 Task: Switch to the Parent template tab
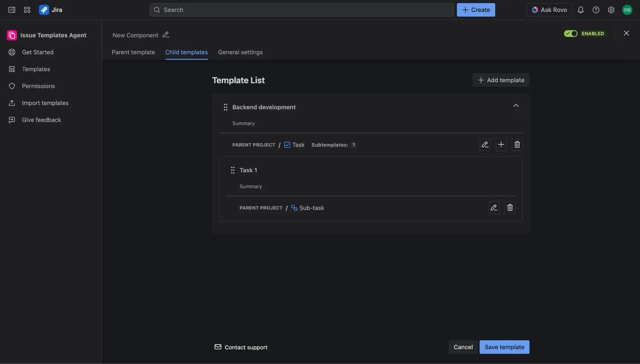pos(133,52)
